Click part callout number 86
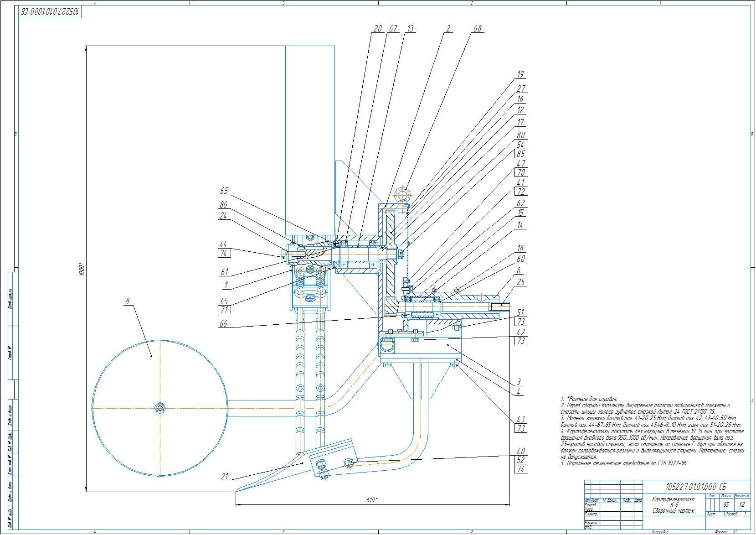This screenshot has height=535, width=756. [223, 205]
